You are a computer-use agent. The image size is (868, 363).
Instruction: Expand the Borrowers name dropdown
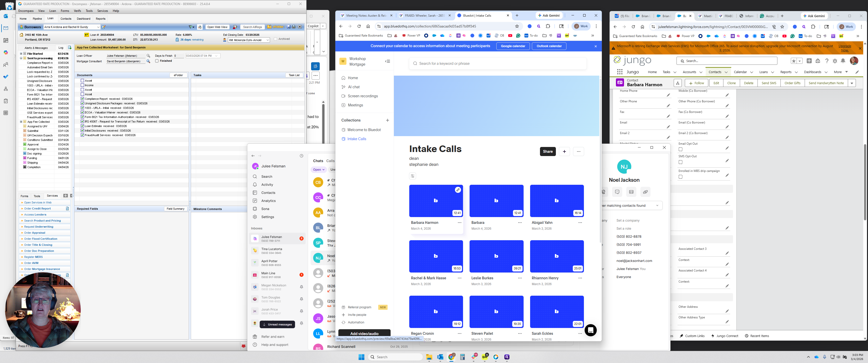(x=98, y=27)
